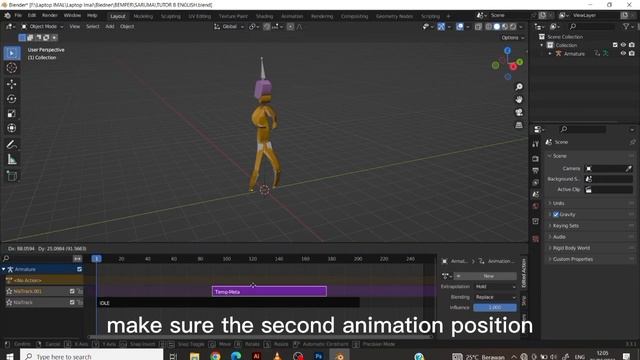The image size is (640, 360).
Task: Click the viewport zoom magnifier icon
Action: [x=519, y=87]
